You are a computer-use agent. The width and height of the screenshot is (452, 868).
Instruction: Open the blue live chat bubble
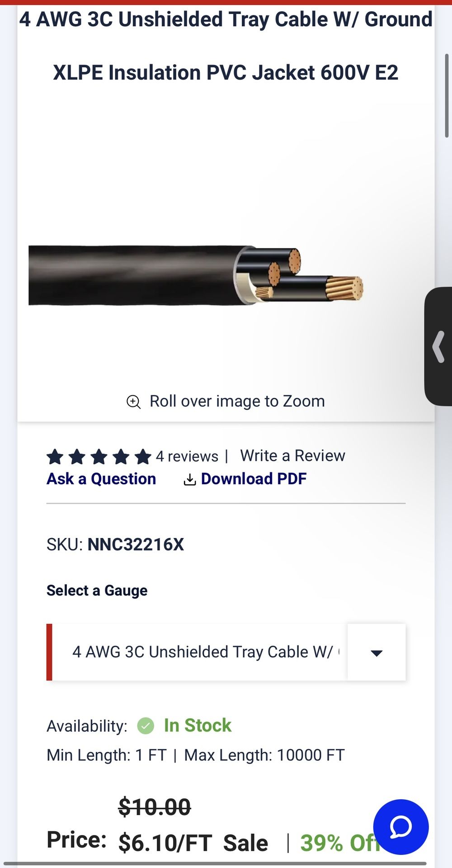400,827
